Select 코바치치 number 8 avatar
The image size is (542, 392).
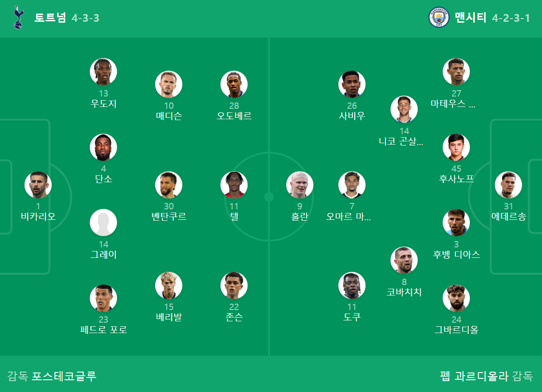tap(404, 260)
